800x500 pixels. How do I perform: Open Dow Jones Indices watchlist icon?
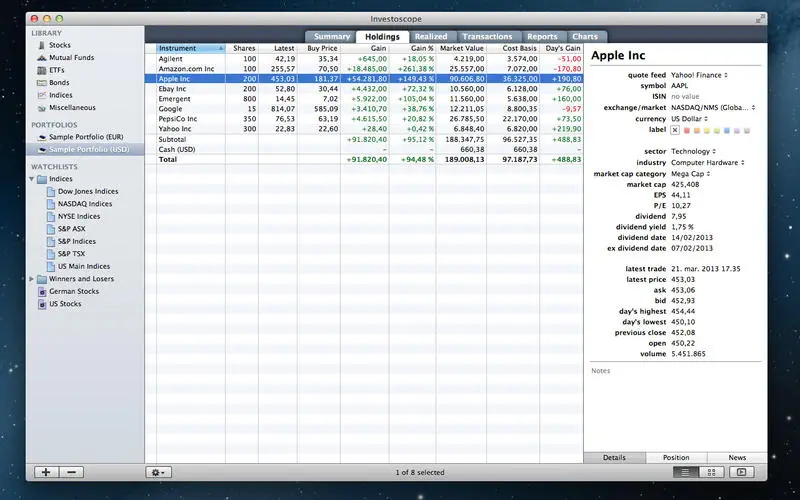(x=51, y=191)
